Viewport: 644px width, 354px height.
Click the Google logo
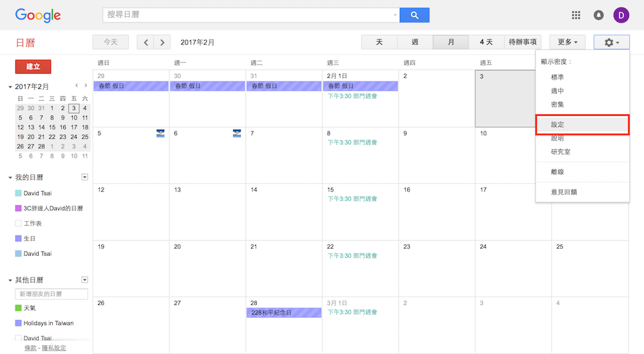click(x=38, y=15)
